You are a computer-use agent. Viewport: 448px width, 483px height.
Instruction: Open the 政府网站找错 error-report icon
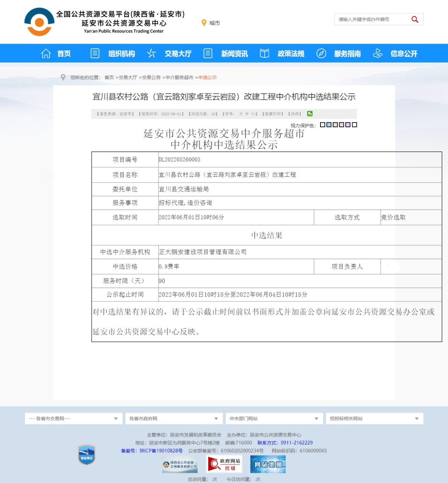[224, 464]
